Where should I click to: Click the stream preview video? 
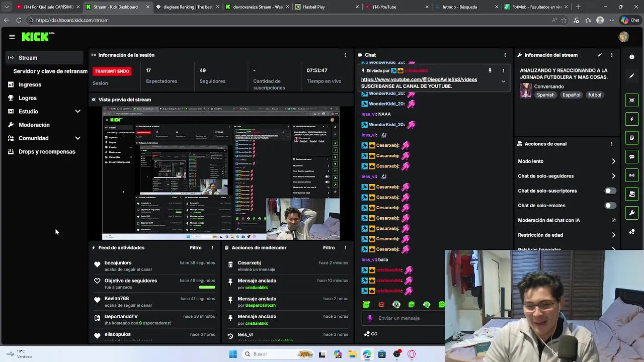[x=221, y=173]
